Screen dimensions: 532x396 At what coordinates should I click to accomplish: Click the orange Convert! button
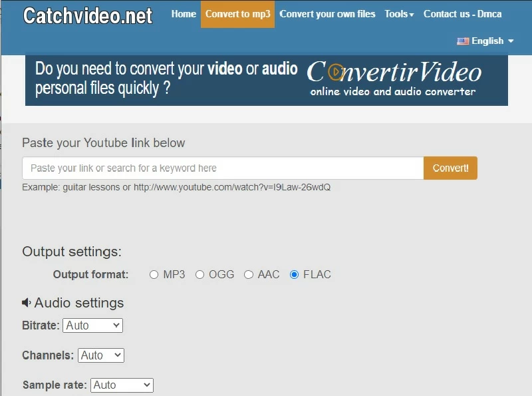click(x=450, y=168)
